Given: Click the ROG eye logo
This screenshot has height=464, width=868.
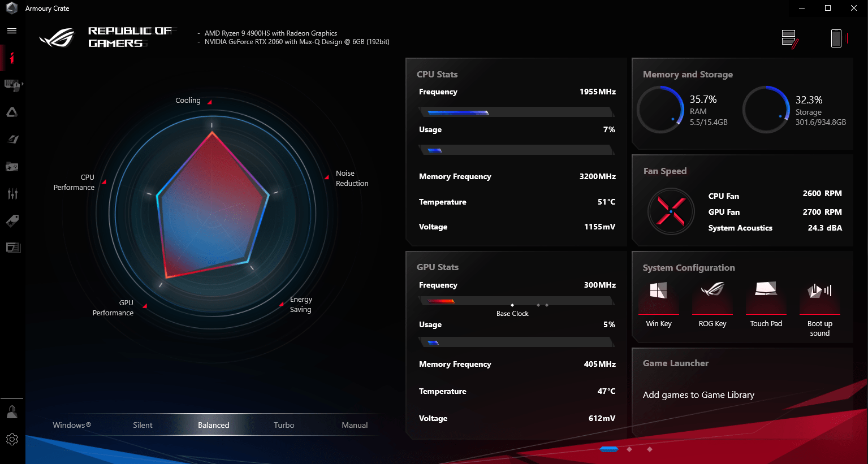Looking at the screenshot, I should click(57, 38).
